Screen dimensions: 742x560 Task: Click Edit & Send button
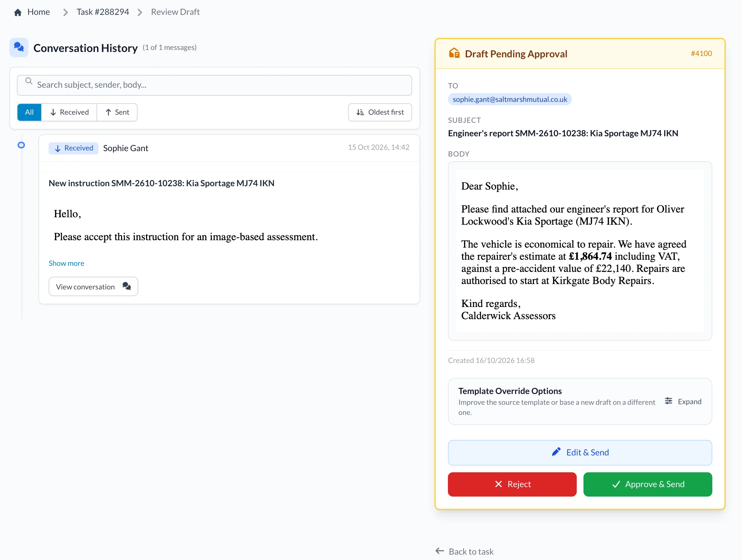point(580,452)
